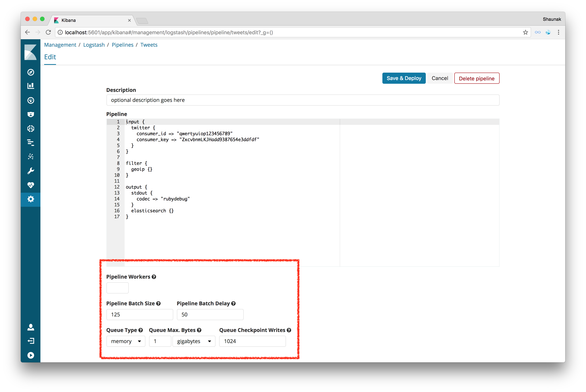Click the collapse sidebar play icon
Image resolution: width=586 pixels, height=392 pixels.
click(x=31, y=355)
